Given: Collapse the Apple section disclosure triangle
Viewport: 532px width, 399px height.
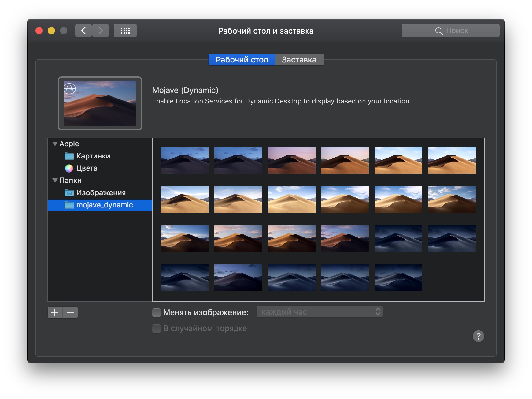Looking at the screenshot, I should click(55, 144).
